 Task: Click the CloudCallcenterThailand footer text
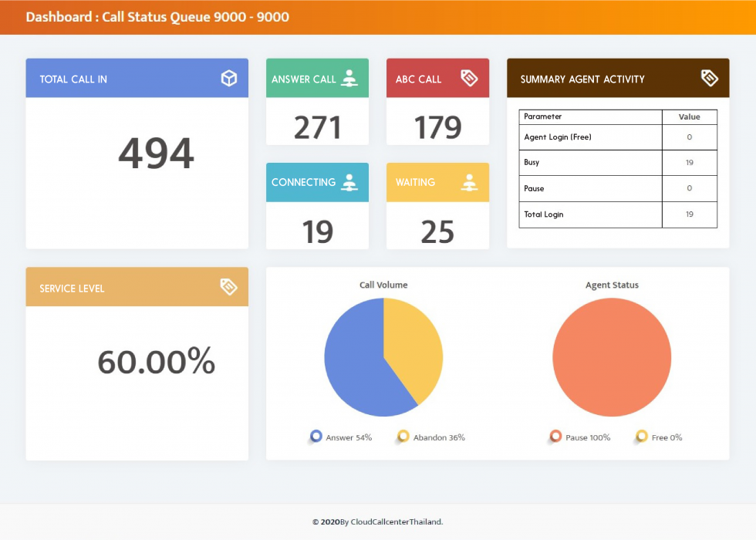[x=377, y=521]
